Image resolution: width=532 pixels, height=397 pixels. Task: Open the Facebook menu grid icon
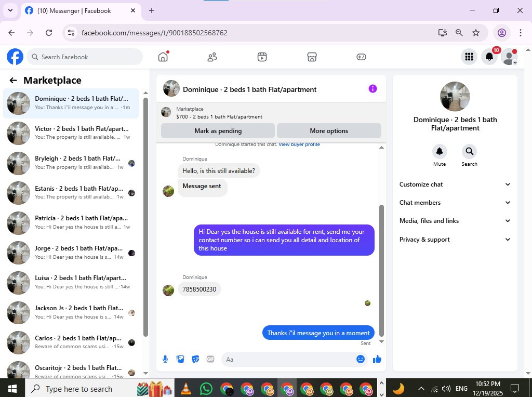pos(469,57)
